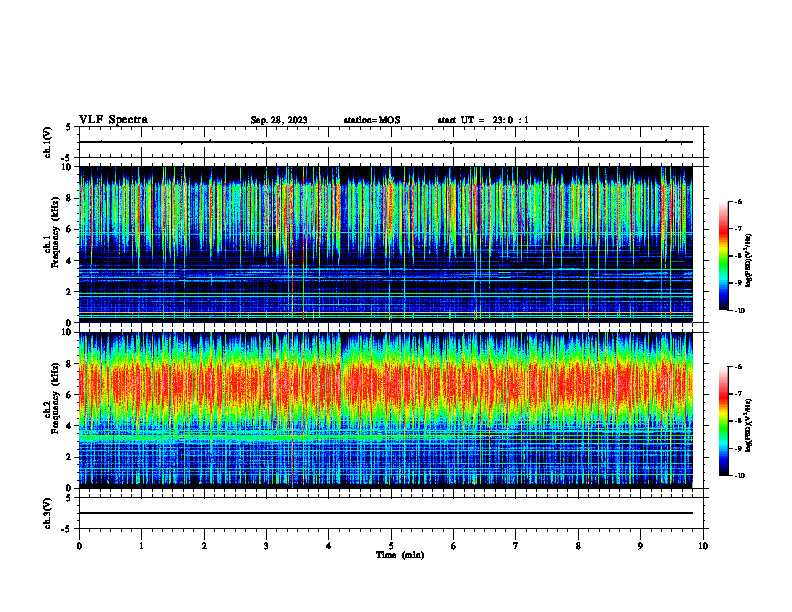The width and height of the screenshot is (792, 612).
Task: Click the time axis tick label "7"
Action: coord(516,546)
